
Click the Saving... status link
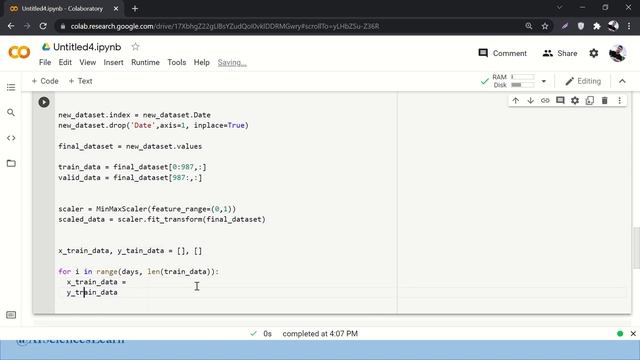[232, 62]
